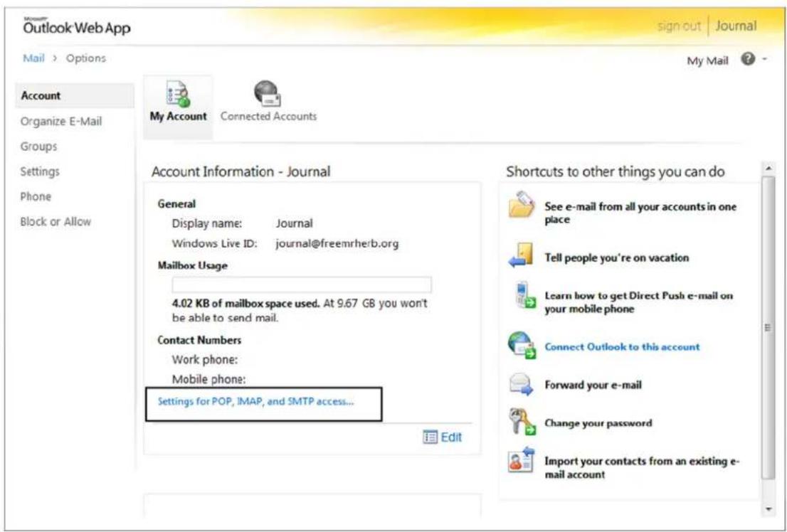This screenshot has width=787, height=532.
Task: Click the mailbox usage progress bar
Action: point(302,284)
